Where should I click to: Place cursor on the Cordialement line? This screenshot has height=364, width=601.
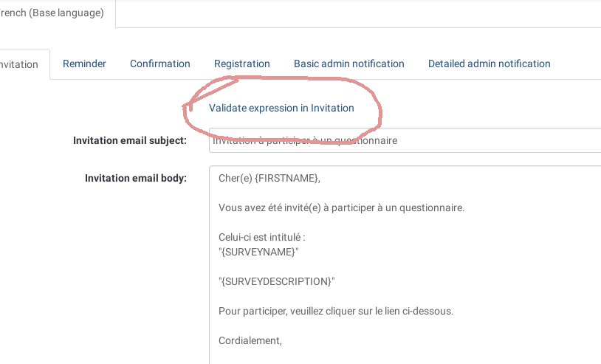[x=250, y=340]
